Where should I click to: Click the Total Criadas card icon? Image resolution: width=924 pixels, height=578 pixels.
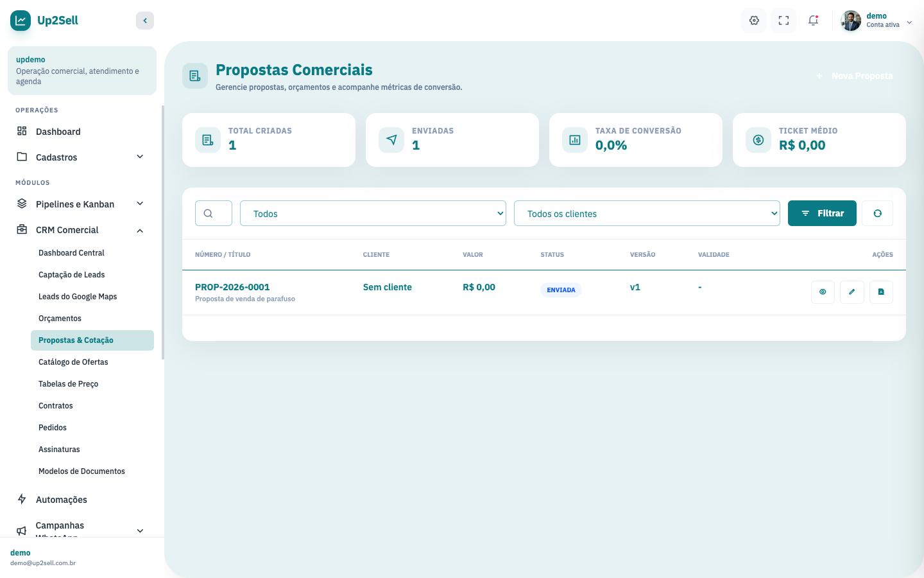pos(208,140)
